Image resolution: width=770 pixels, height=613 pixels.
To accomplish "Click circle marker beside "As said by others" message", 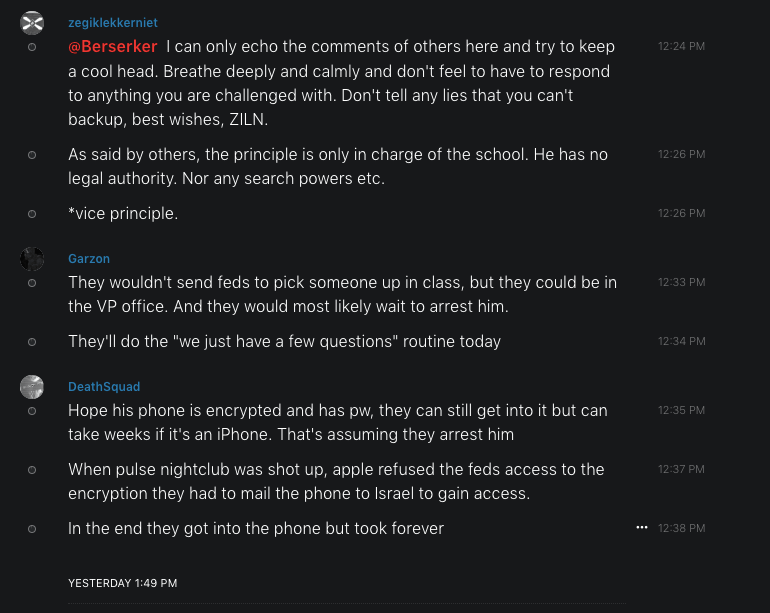I will (x=32, y=155).
